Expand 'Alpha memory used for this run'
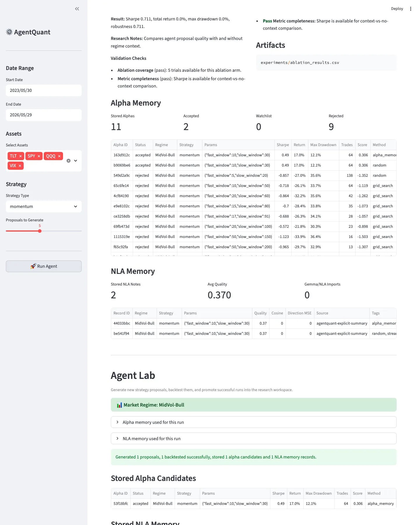The height and width of the screenshot is (525, 420). [x=254, y=422]
